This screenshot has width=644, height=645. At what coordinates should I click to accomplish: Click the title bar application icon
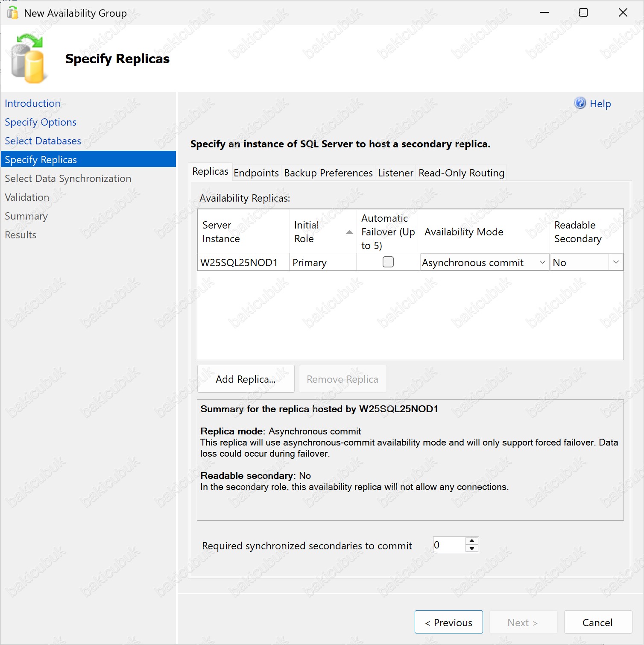[x=13, y=13]
